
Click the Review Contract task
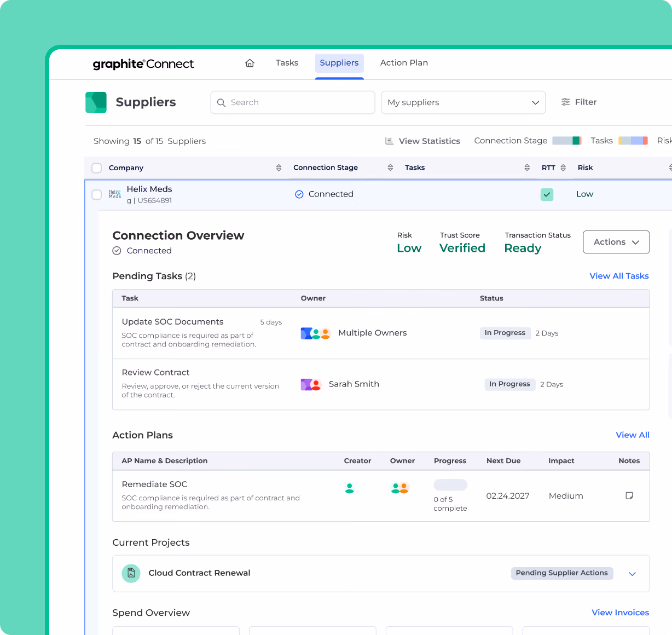pyautogui.click(x=155, y=372)
